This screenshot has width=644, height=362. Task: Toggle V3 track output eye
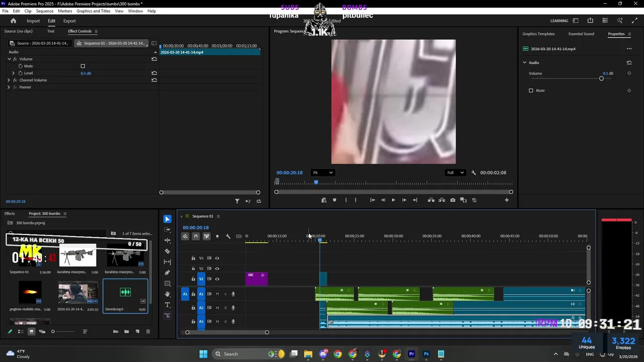(x=217, y=258)
